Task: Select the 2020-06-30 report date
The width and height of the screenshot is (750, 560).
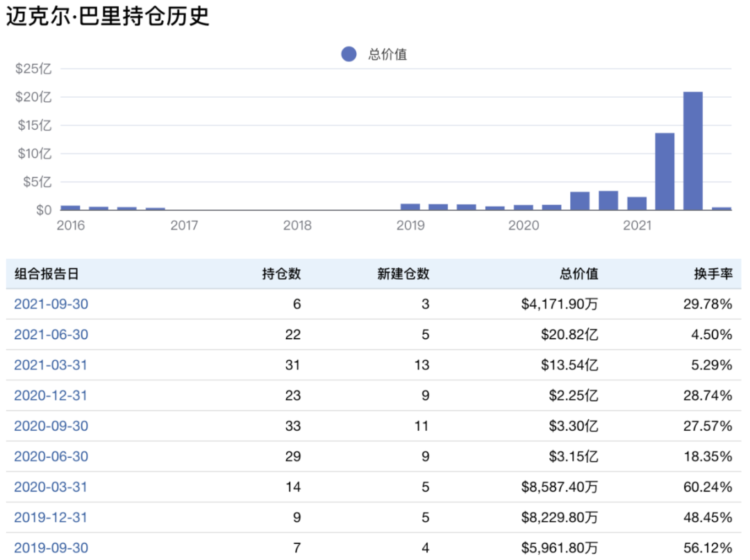Action: click(51, 457)
